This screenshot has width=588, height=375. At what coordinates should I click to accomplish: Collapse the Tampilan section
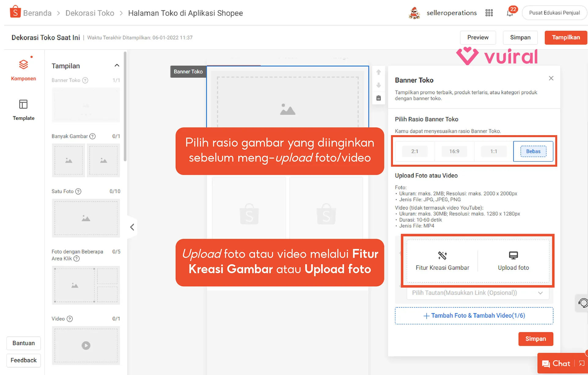[117, 66]
